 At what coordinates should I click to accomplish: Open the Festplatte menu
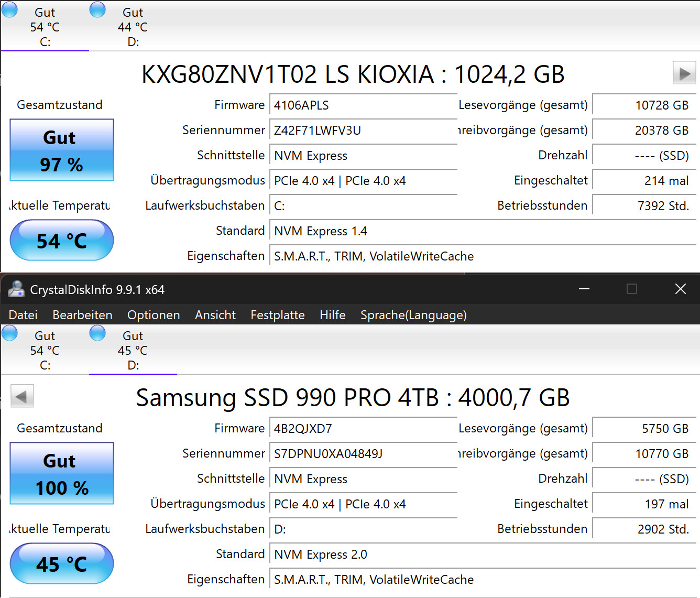278,315
